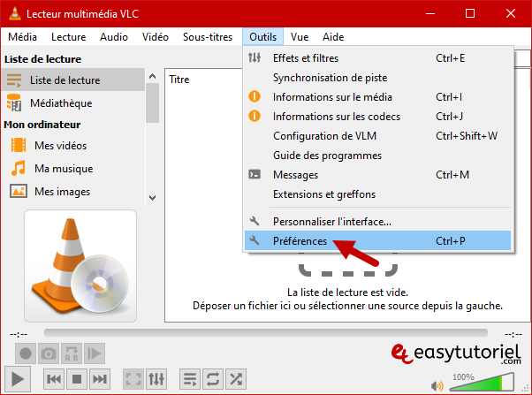Click the Play button
Image resolution: width=532 pixels, height=395 pixels.
tap(18, 379)
